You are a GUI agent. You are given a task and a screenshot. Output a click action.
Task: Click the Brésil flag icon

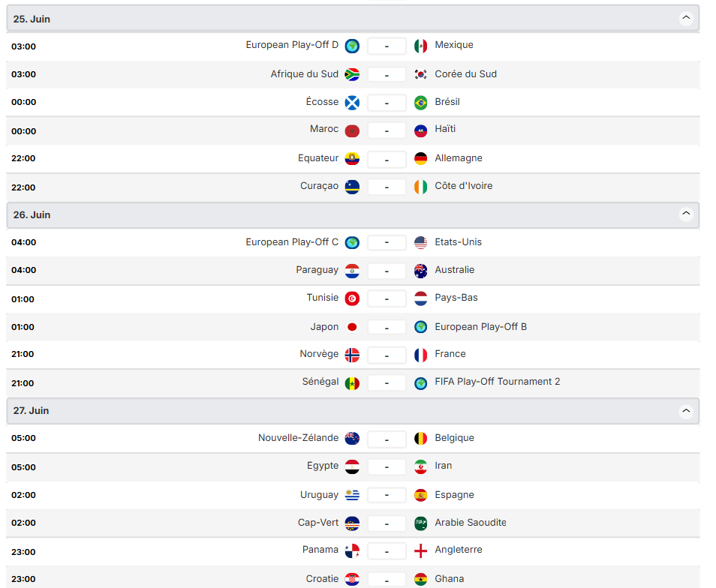[421, 102]
